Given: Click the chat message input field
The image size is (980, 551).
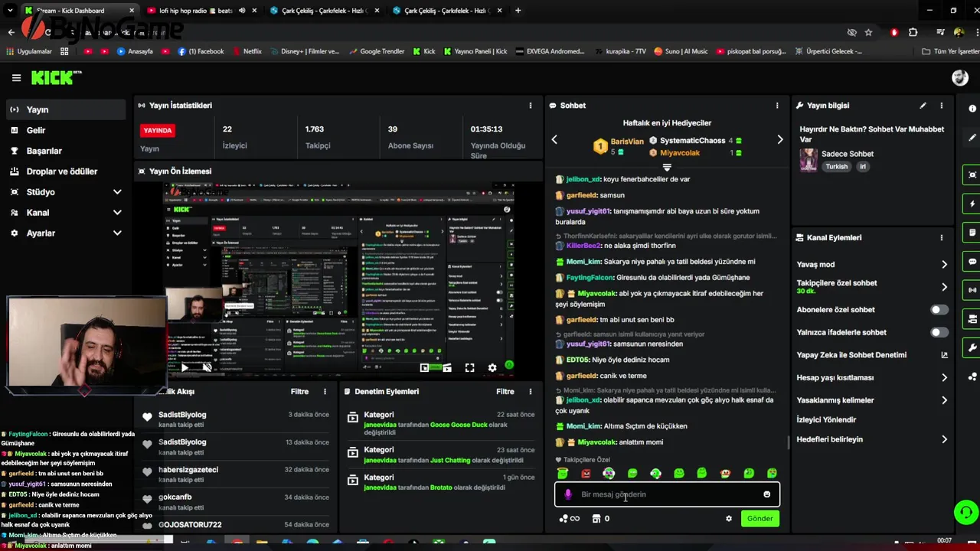Looking at the screenshot, I should [667, 494].
